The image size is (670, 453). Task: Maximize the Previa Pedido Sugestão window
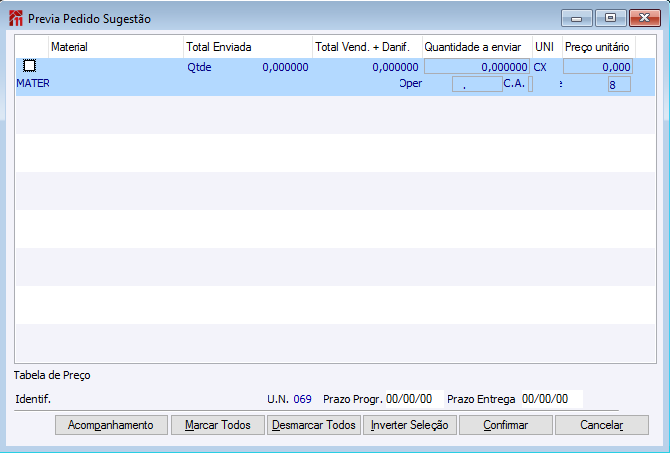(611, 18)
